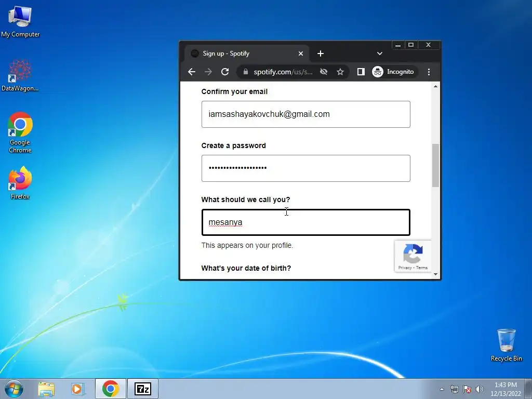Image resolution: width=532 pixels, height=399 pixels.
Task: Maximize the Chrome window
Action: coord(411,45)
